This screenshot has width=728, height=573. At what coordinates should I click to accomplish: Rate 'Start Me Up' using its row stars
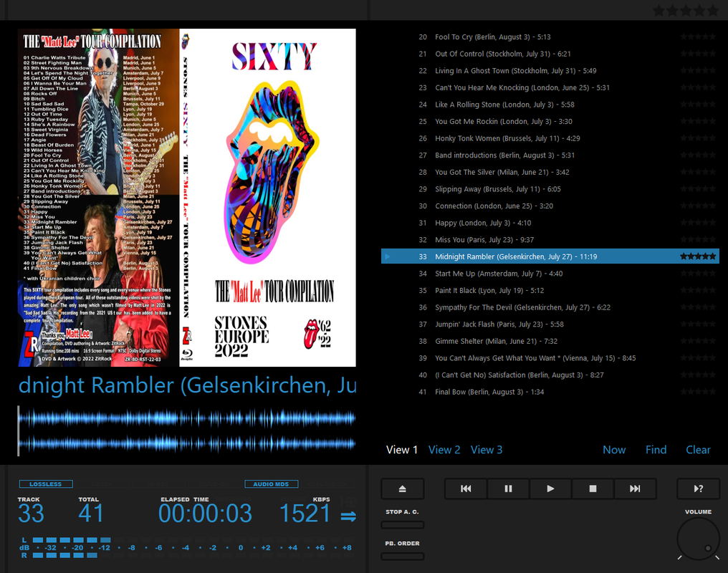(698, 274)
